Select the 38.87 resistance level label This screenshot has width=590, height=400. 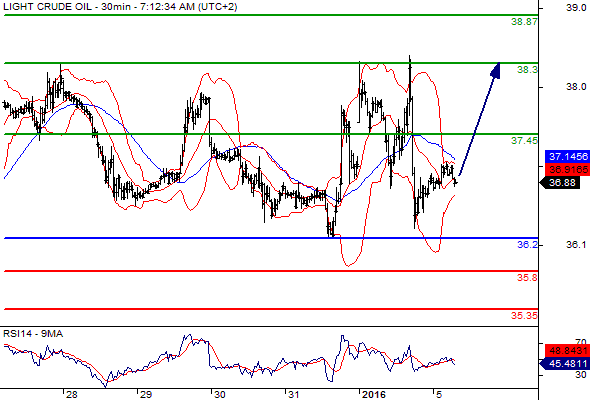524,22
